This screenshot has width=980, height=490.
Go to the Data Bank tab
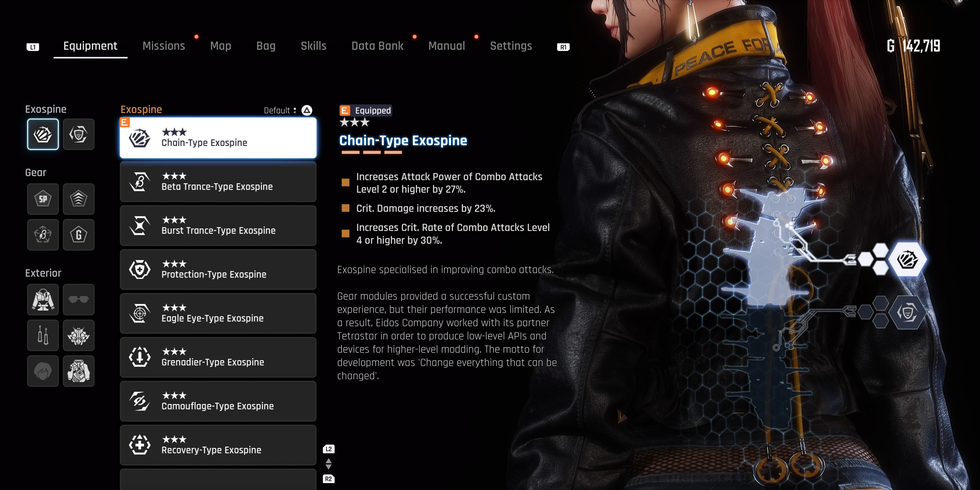tap(377, 46)
